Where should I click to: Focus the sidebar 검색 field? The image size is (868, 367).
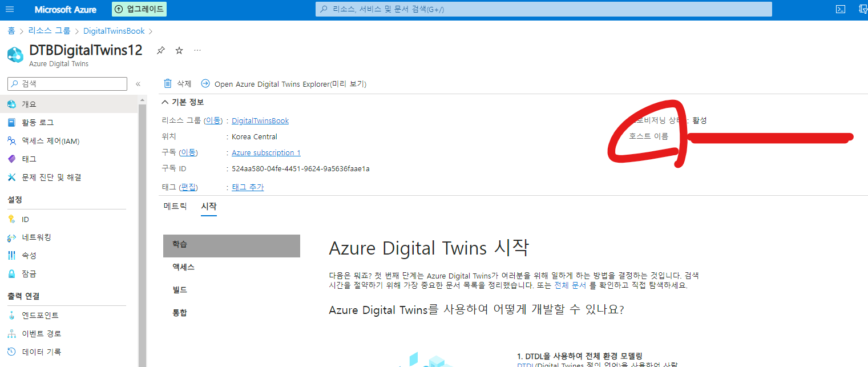pyautogui.click(x=67, y=83)
